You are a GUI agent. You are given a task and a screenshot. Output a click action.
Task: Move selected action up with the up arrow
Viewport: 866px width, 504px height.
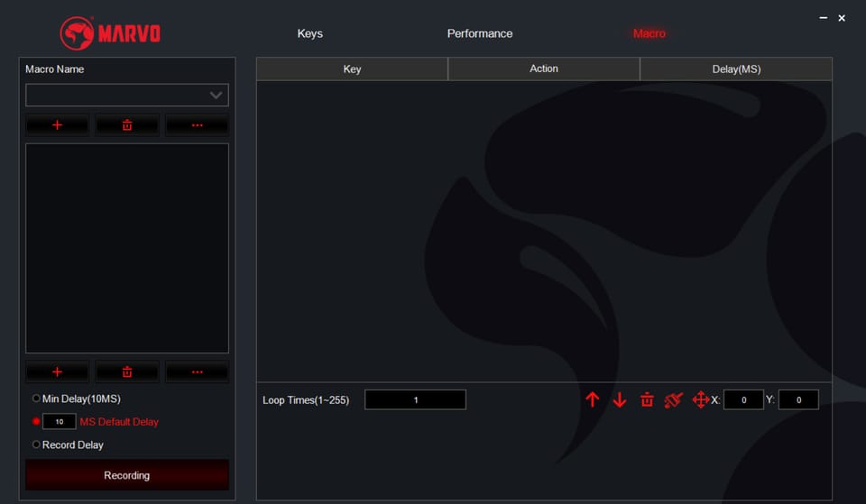pos(592,399)
